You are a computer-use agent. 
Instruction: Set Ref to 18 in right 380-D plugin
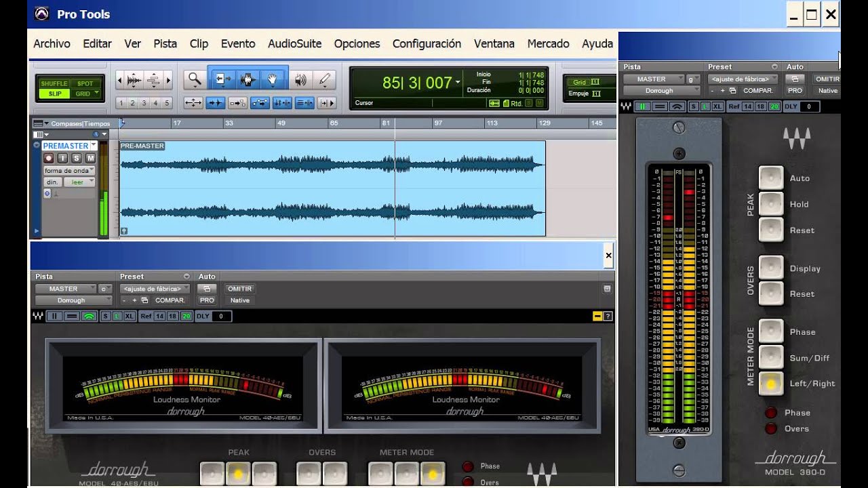coord(760,106)
